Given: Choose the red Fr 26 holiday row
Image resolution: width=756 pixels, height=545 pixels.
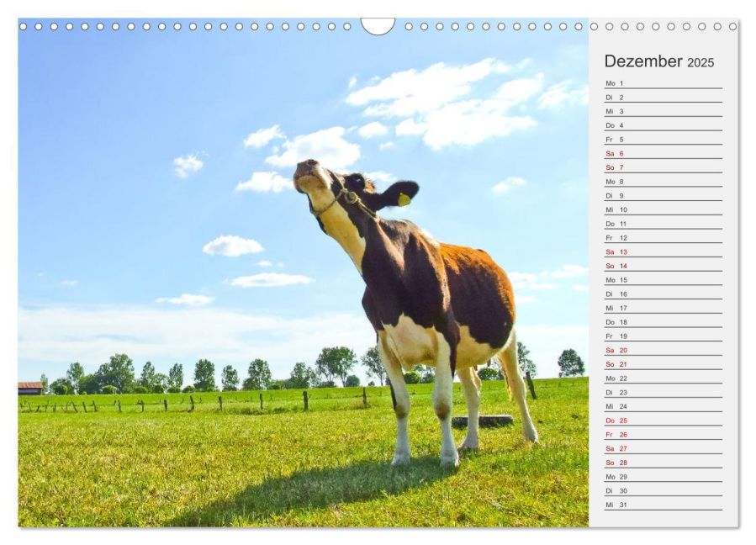Looking at the screenshot, I should coord(663,435).
